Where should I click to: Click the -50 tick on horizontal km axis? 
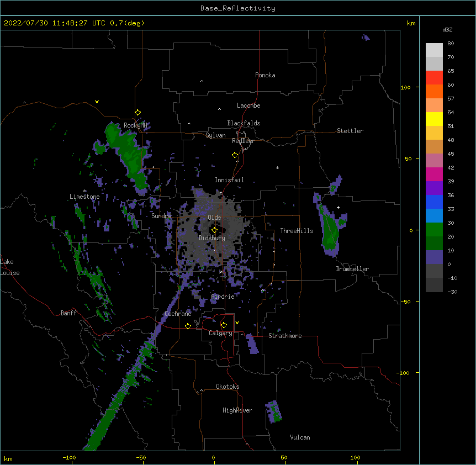pyautogui.click(x=141, y=457)
